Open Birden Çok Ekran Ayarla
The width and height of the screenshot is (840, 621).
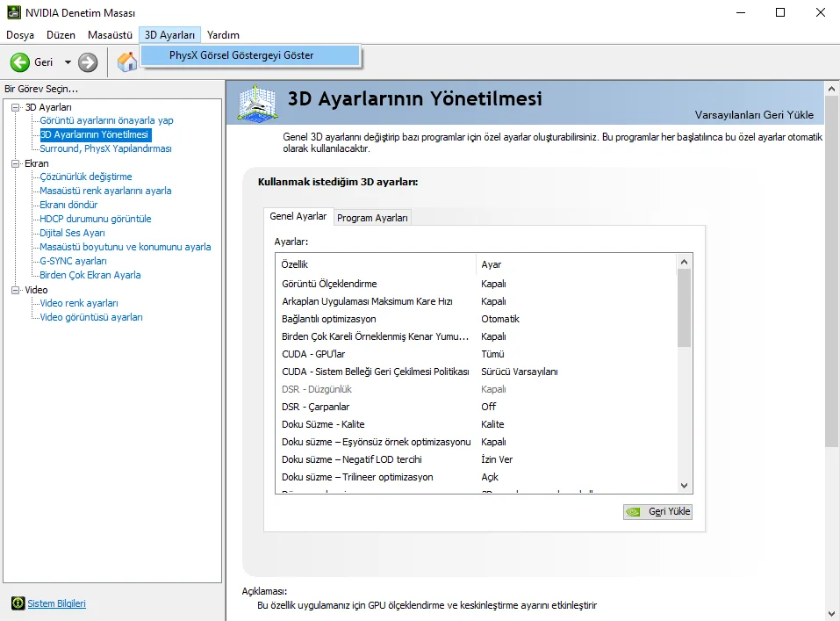coord(90,275)
